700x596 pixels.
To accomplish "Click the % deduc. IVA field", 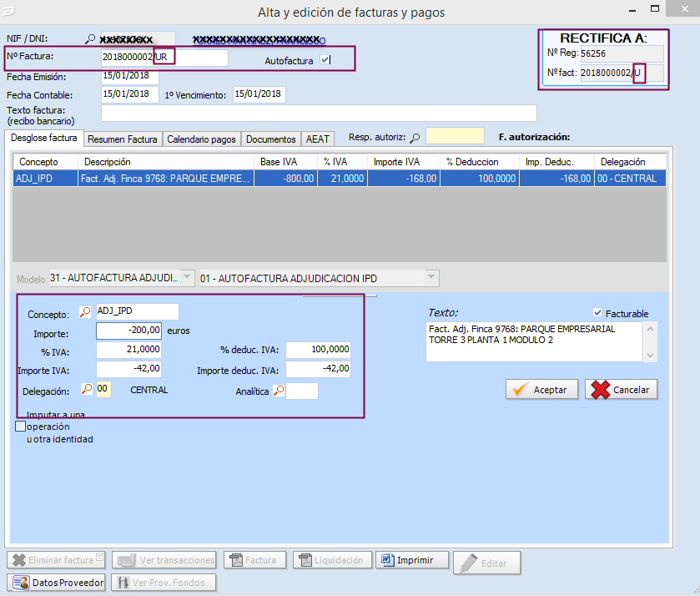I will (318, 350).
